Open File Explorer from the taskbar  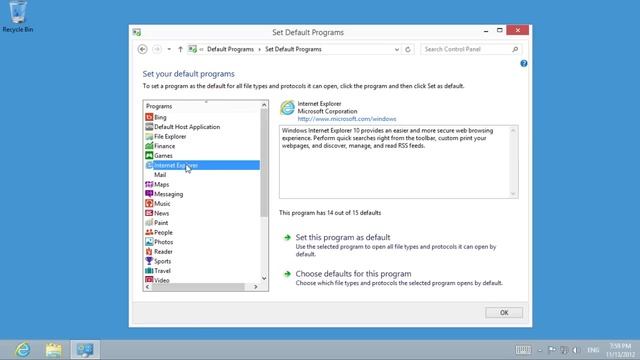point(54,350)
